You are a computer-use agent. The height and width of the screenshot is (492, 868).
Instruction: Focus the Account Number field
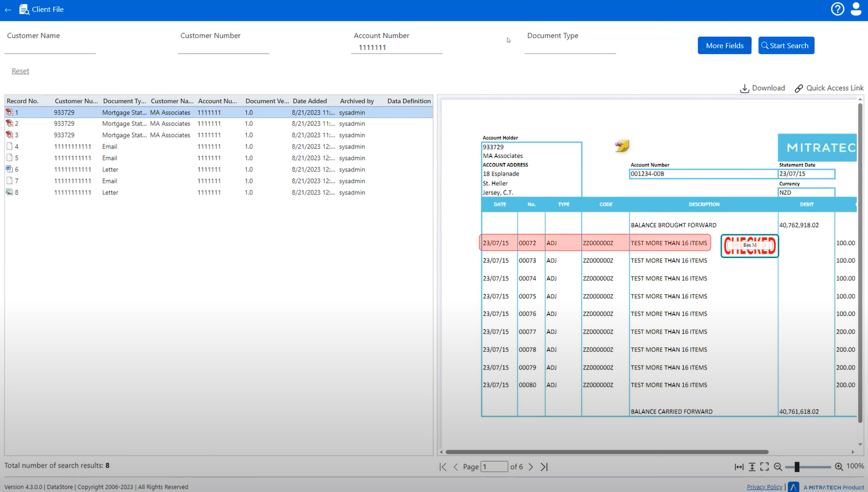click(x=397, y=47)
